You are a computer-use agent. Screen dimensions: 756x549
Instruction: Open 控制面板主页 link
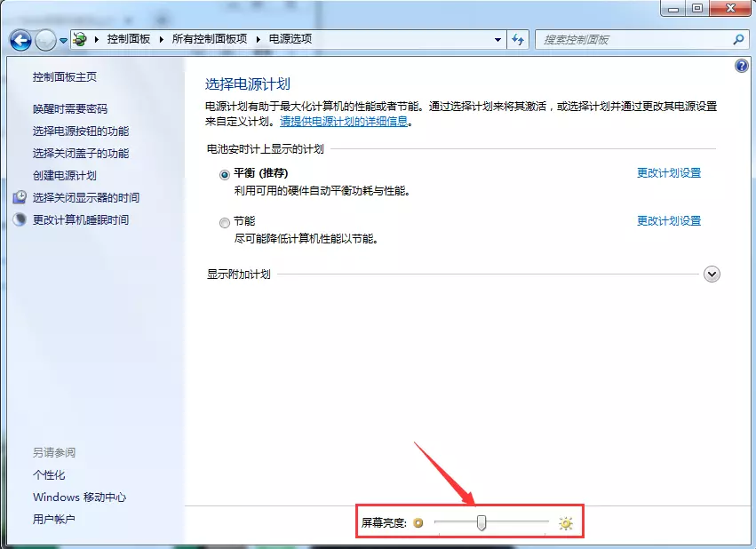[x=65, y=76]
